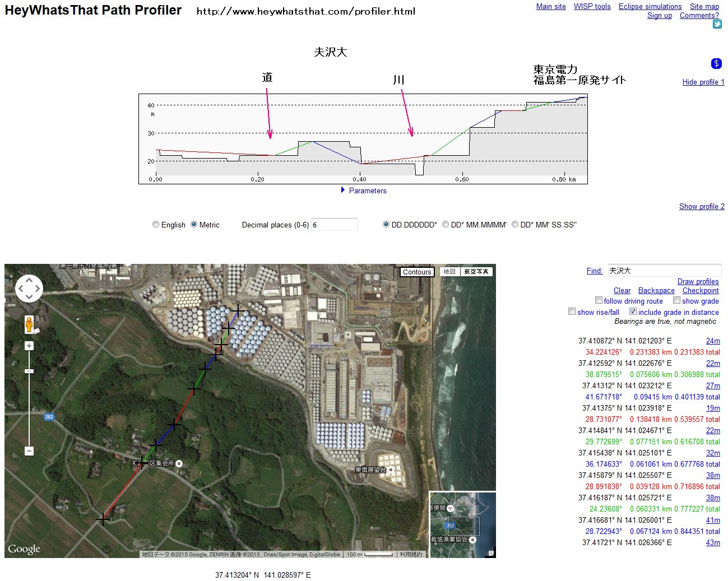Click the Find: link
Image resolution: width=728 pixels, height=581 pixels.
click(595, 271)
